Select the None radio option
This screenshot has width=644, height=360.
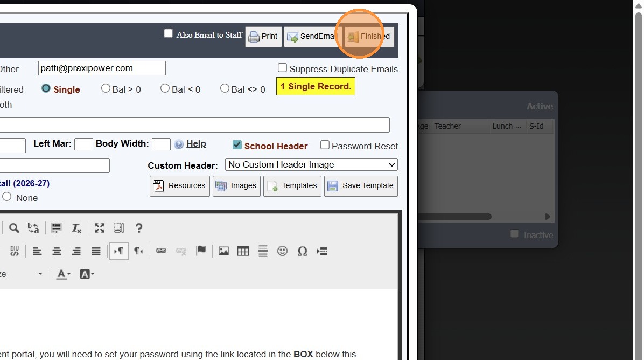(6, 197)
